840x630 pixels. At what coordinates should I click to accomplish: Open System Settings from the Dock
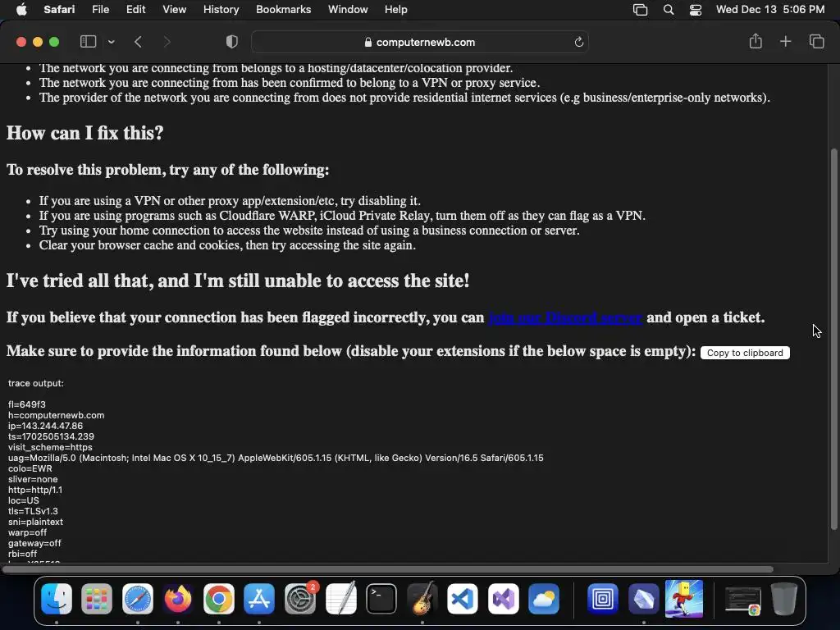click(x=300, y=598)
